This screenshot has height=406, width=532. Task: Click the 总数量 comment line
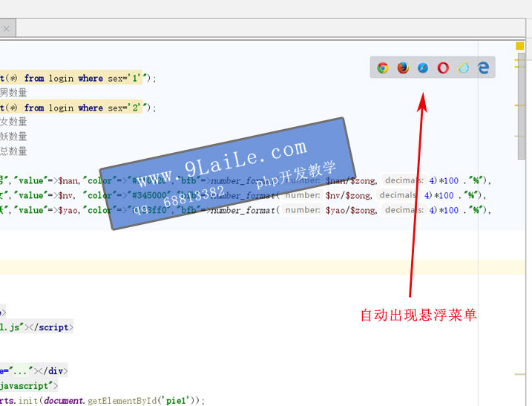(13, 151)
